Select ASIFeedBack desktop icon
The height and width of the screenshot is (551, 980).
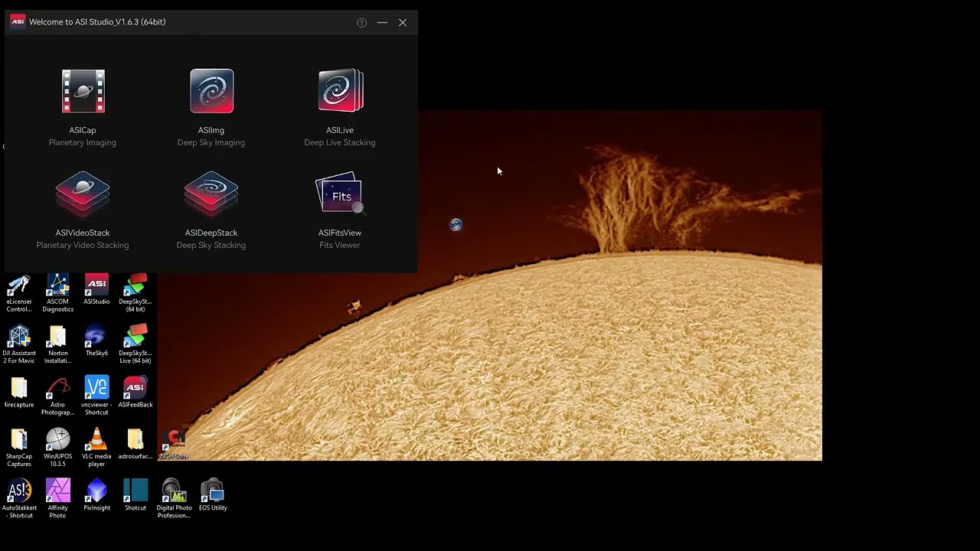tap(136, 393)
